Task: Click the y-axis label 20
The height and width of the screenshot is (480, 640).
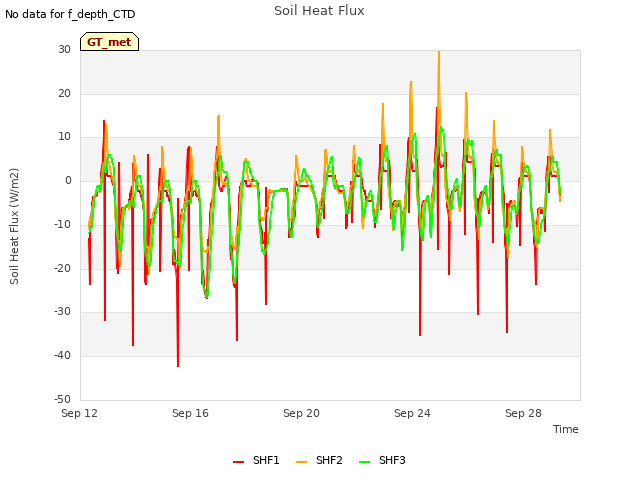Action: (x=64, y=93)
